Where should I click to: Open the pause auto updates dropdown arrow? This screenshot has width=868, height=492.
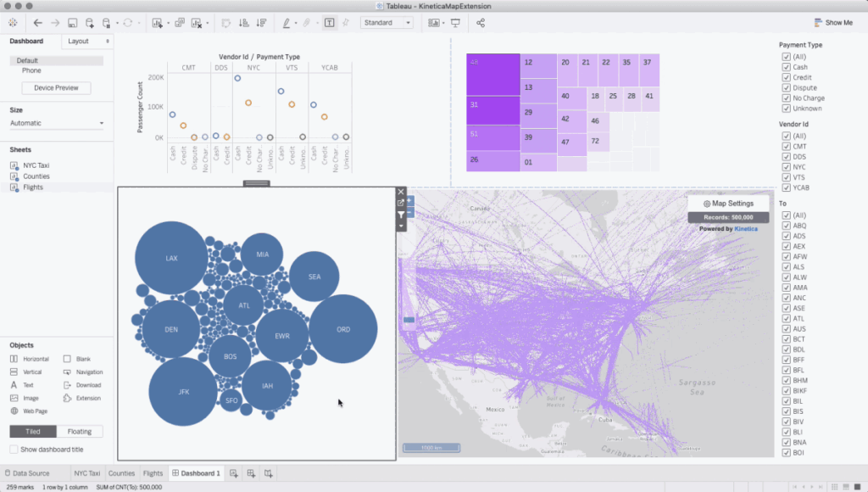pos(117,23)
